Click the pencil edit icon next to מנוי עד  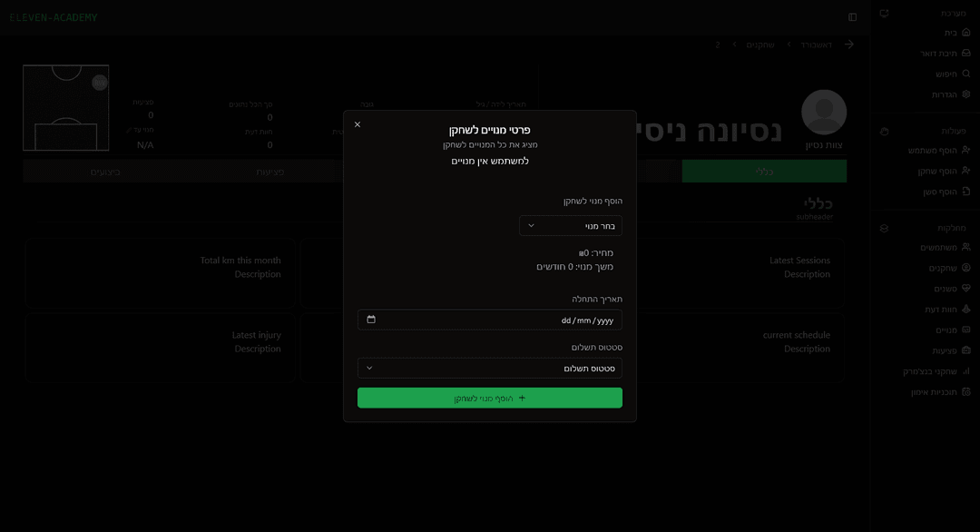tap(129, 130)
